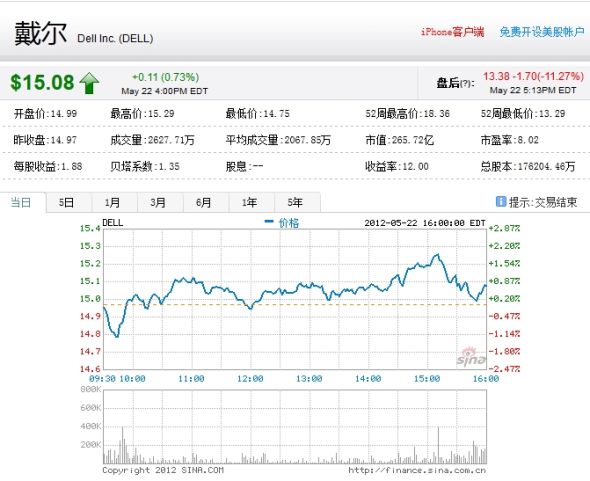Click the green up-arrow price icon

tap(90, 83)
